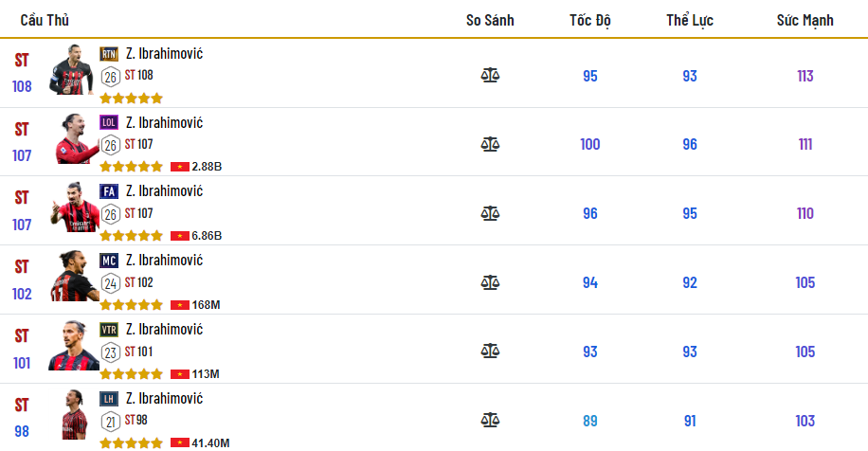Click compare scales icon for LOL Ibrahimović

tap(490, 144)
